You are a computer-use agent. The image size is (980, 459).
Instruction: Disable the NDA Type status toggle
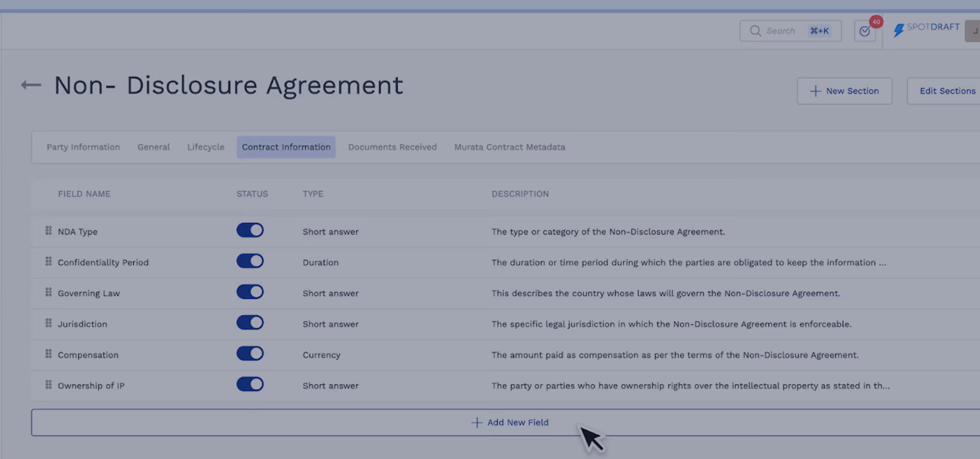250,231
